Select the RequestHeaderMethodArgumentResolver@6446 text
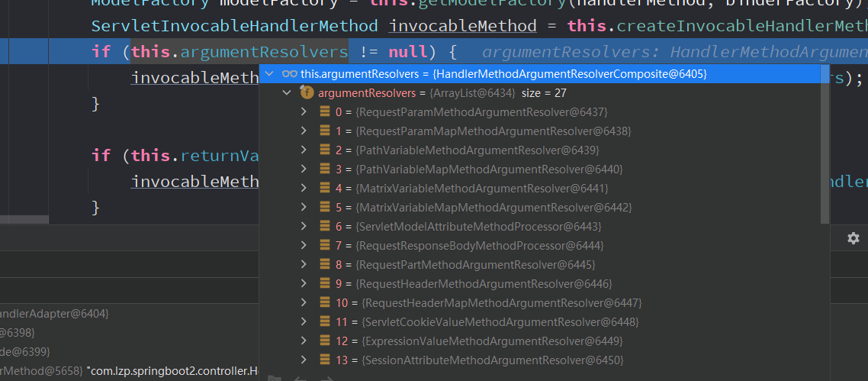This screenshot has width=868, height=381. [x=484, y=283]
